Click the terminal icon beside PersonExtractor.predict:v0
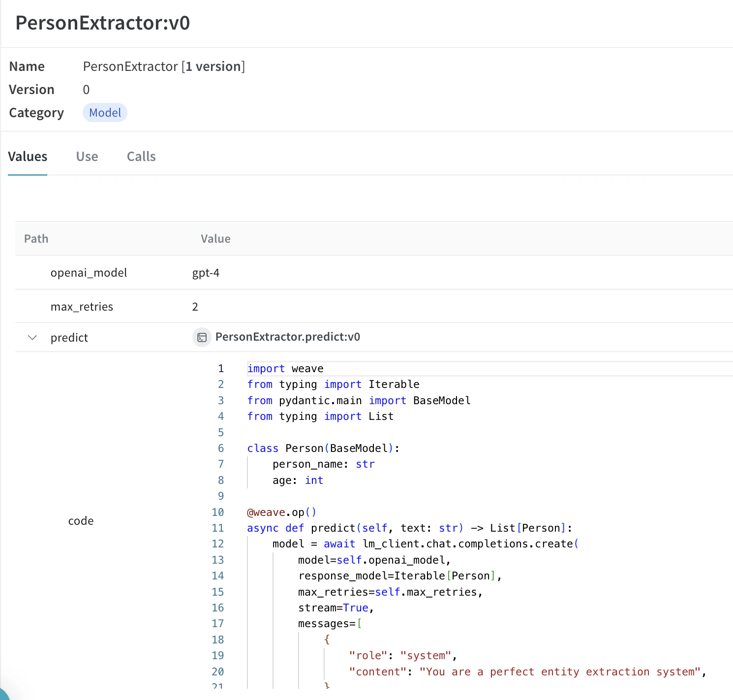The width and height of the screenshot is (733, 700). 202,337
